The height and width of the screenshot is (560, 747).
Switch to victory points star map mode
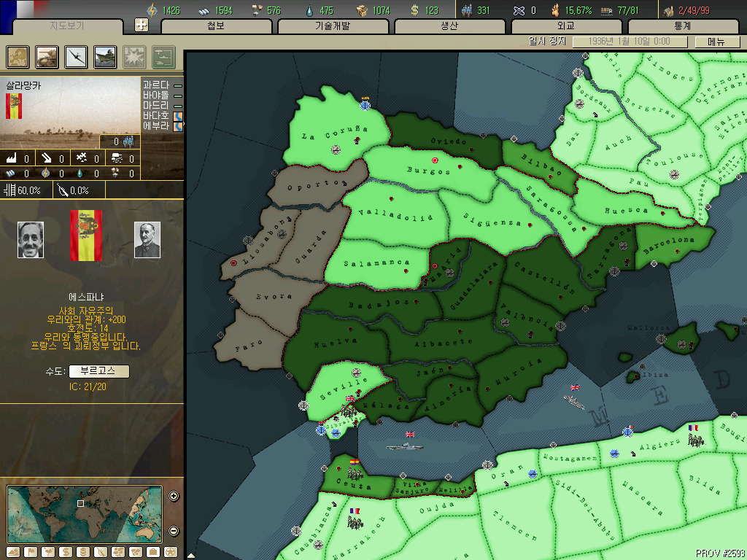point(170,552)
